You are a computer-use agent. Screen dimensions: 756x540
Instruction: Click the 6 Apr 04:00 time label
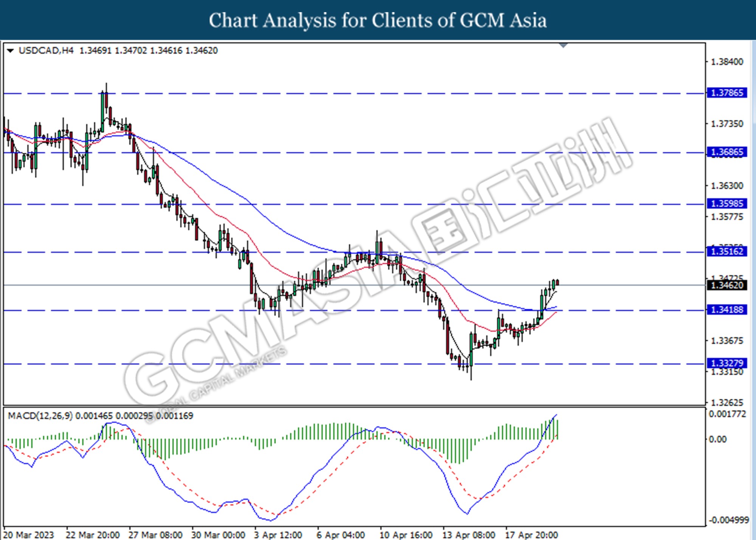coord(341,535)
